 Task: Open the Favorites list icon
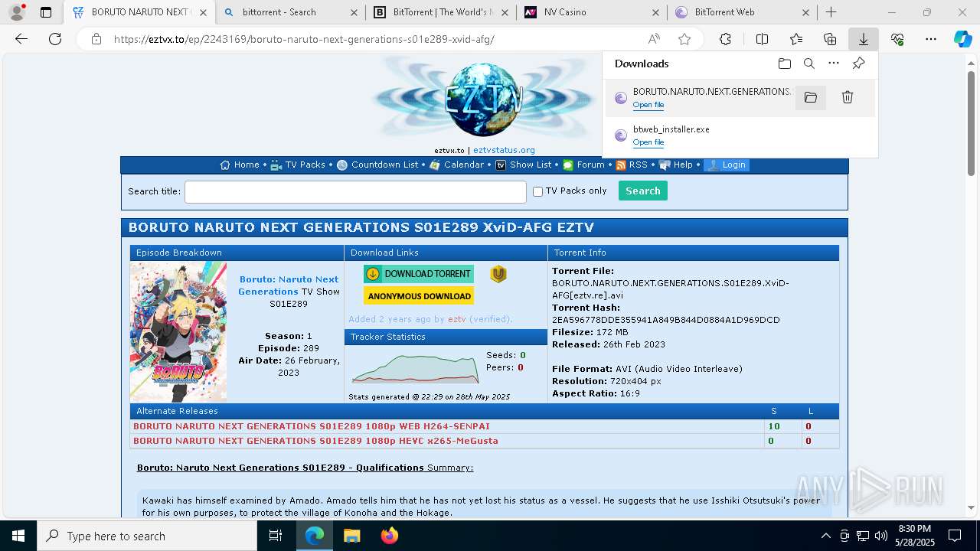(796, 39)
